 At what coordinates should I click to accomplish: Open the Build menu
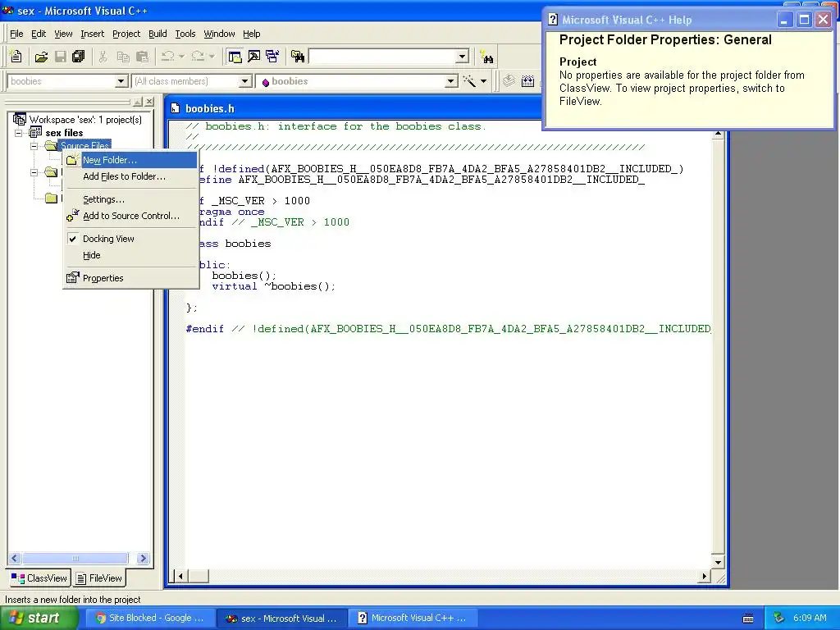tap(157, 34)
